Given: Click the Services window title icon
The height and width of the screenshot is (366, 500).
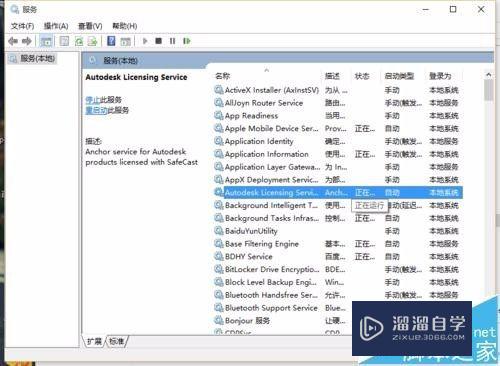Looking at the screenshot, I should pos(15,9).
